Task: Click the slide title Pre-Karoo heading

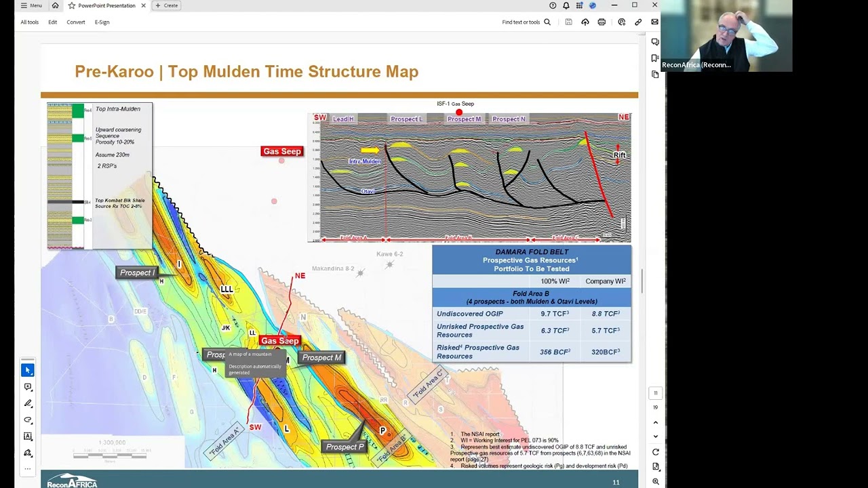Action: 246,71
